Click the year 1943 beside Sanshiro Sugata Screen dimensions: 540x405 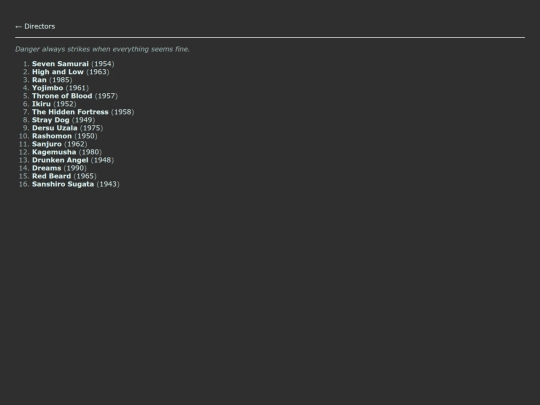pyautogui.click(x=108, y=184)
